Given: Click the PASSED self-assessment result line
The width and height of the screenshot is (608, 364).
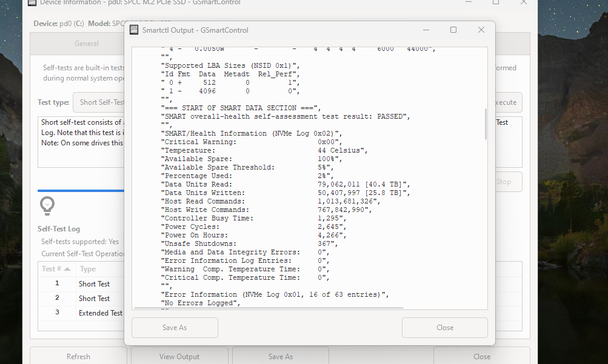Looking at the screenshot, I should [285, 116].
